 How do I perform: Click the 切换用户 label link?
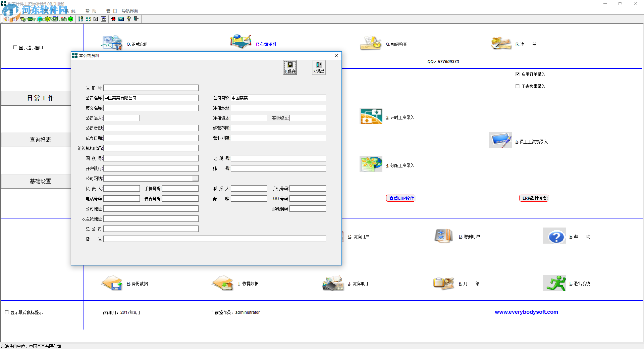tap(359, 237)
